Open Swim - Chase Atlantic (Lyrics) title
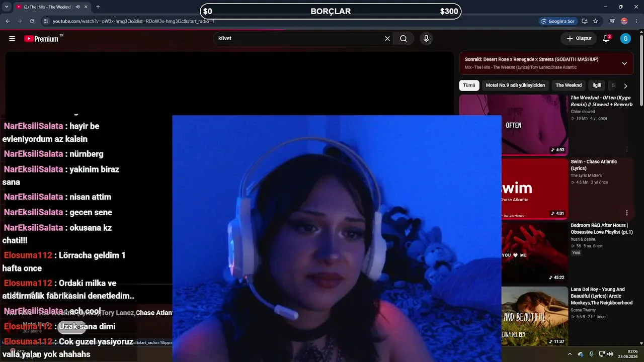 [x=594, y=165]
